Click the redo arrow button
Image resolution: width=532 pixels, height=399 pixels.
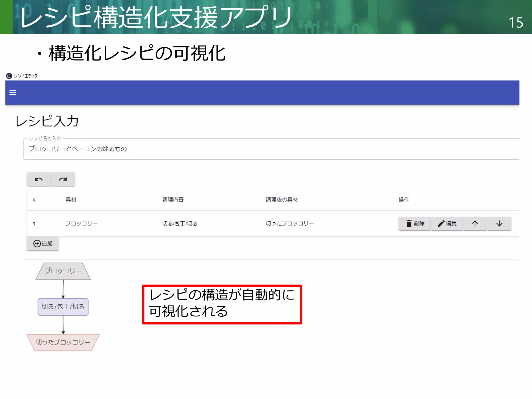(x=63, y=179)
